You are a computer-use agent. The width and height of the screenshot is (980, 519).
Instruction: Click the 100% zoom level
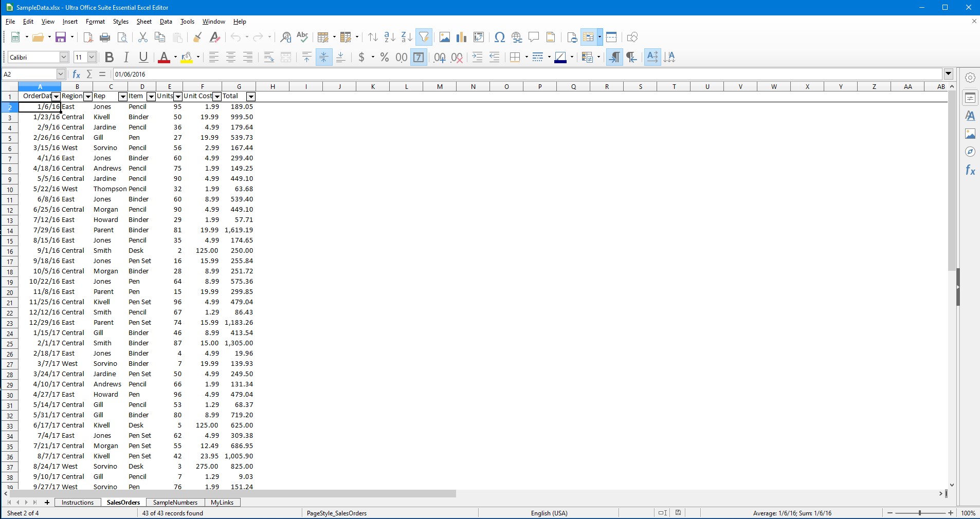[x=968, y=513]
